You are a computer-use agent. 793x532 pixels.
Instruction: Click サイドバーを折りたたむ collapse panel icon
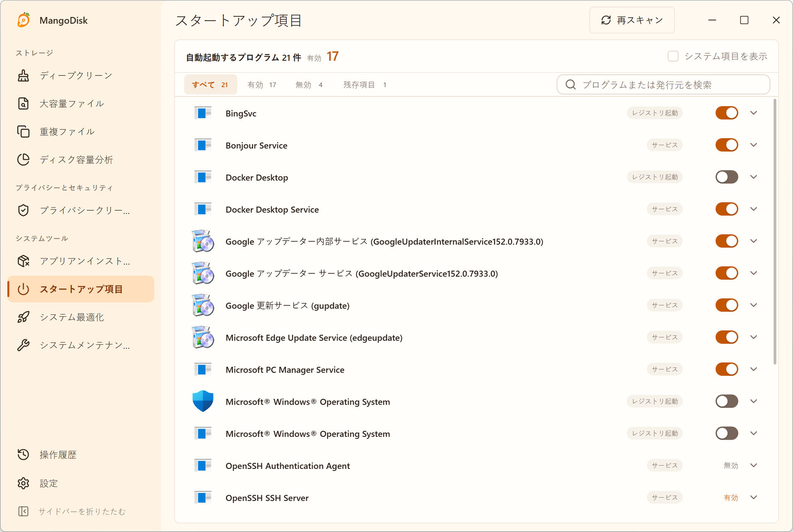click(23, 511)
